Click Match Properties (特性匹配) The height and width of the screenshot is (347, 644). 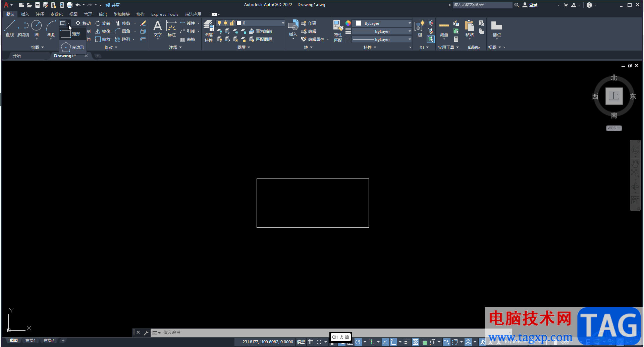[338, 31]
